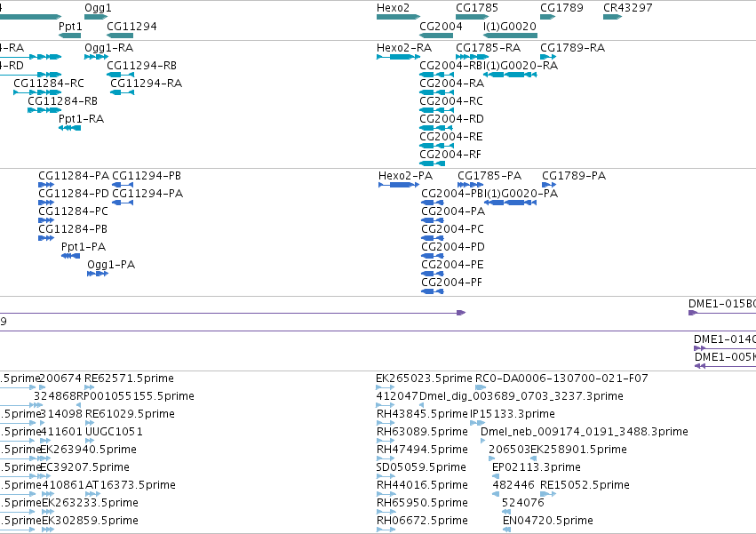
Task: Select EST RE15052.5prime
Action: pyautogui.click(x=548, y=494)
